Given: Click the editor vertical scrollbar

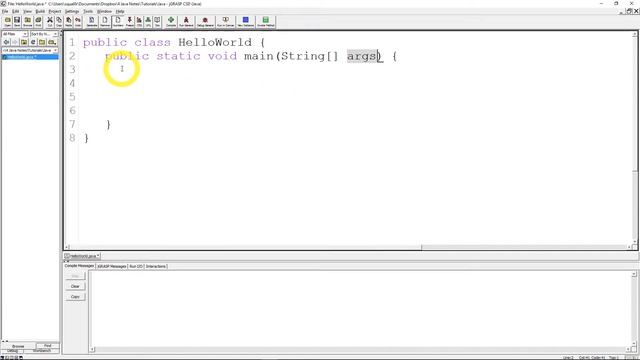Looking at the screenshot, I should pos(635,139).
